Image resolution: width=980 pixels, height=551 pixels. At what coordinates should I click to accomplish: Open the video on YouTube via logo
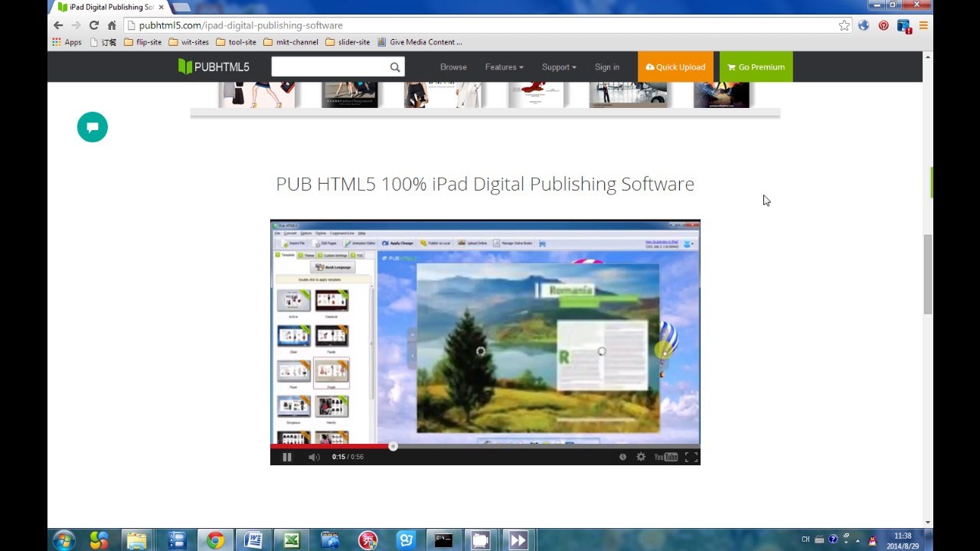[x=666, y=457]
